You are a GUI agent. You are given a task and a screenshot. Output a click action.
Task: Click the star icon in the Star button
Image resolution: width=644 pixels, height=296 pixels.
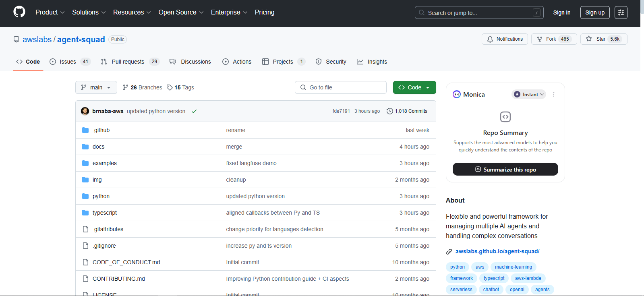pos(589,39)
